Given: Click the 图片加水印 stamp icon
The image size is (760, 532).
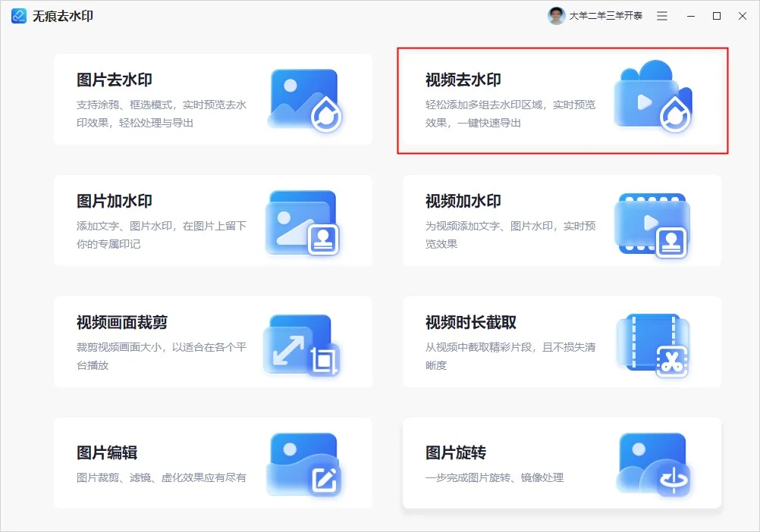Looking at the screenshot, I should (303, 223).
